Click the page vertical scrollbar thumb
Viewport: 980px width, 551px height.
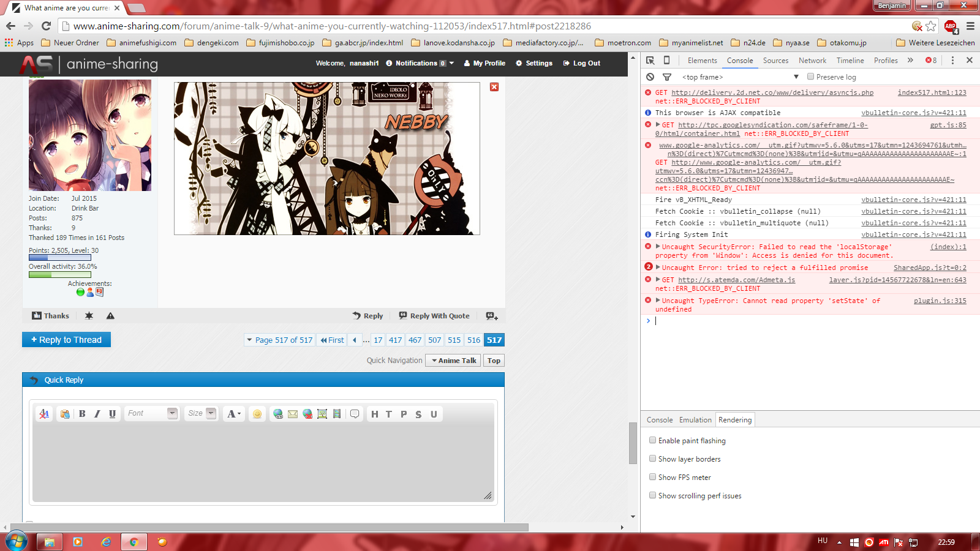[633, 443]
